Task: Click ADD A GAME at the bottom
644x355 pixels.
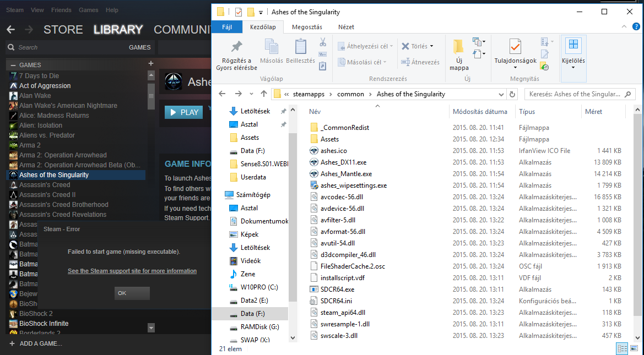Action: (36, 343)
